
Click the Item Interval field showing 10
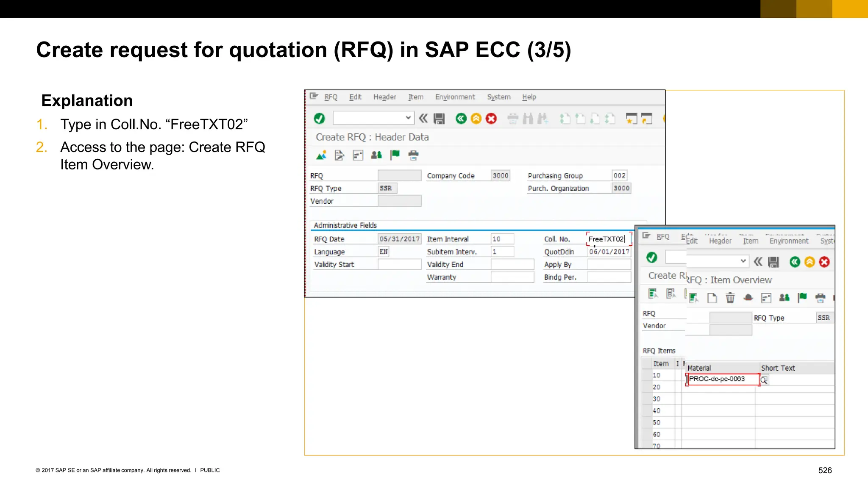(502, 239)
